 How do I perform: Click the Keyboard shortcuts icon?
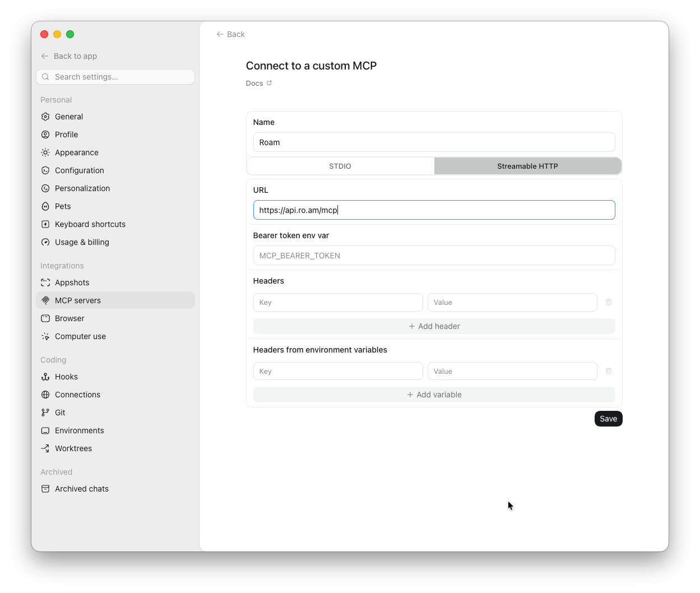point(45,224)
